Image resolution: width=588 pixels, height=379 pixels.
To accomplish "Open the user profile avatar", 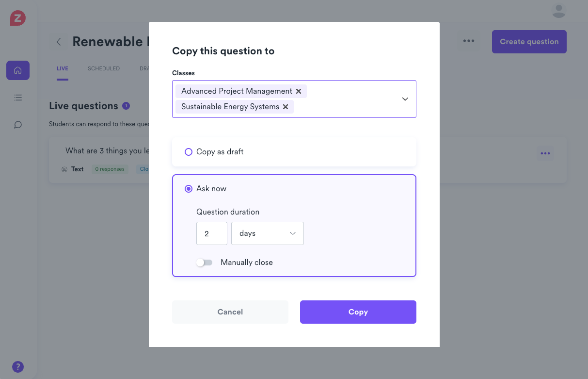I will point(559,11).
